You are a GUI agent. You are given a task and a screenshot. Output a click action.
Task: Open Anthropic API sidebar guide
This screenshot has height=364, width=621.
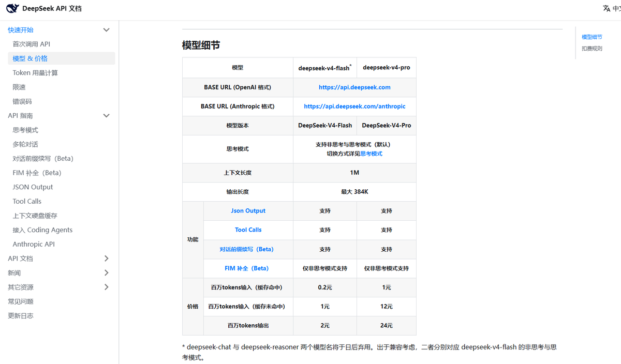click(x=34, y=244)
